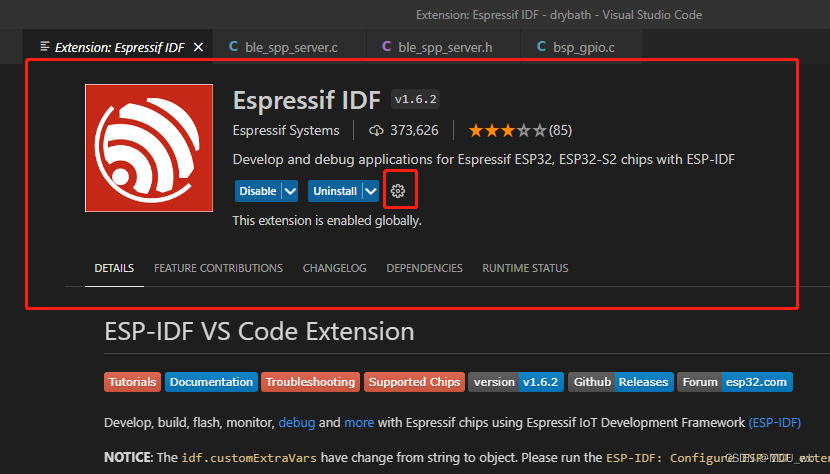Switch to the ble_spp_server.h editor tab
The image size is (830, 474).
[x=444, y=47]
